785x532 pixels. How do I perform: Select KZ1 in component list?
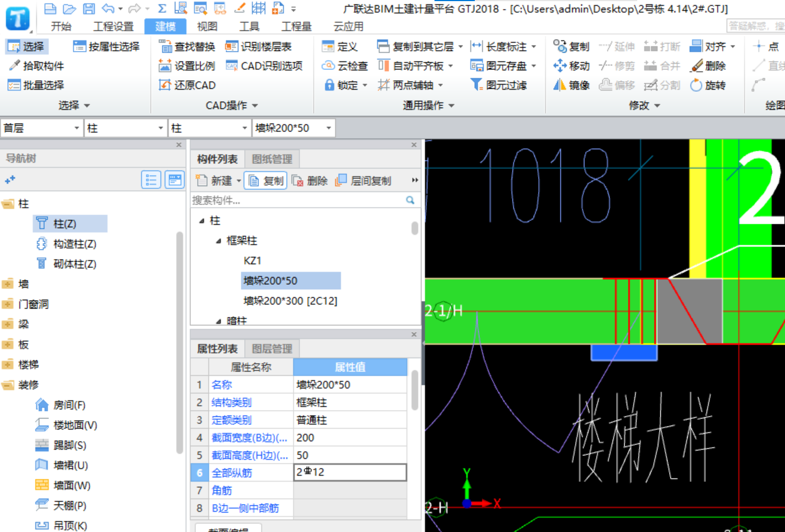(x=253, y=261)
